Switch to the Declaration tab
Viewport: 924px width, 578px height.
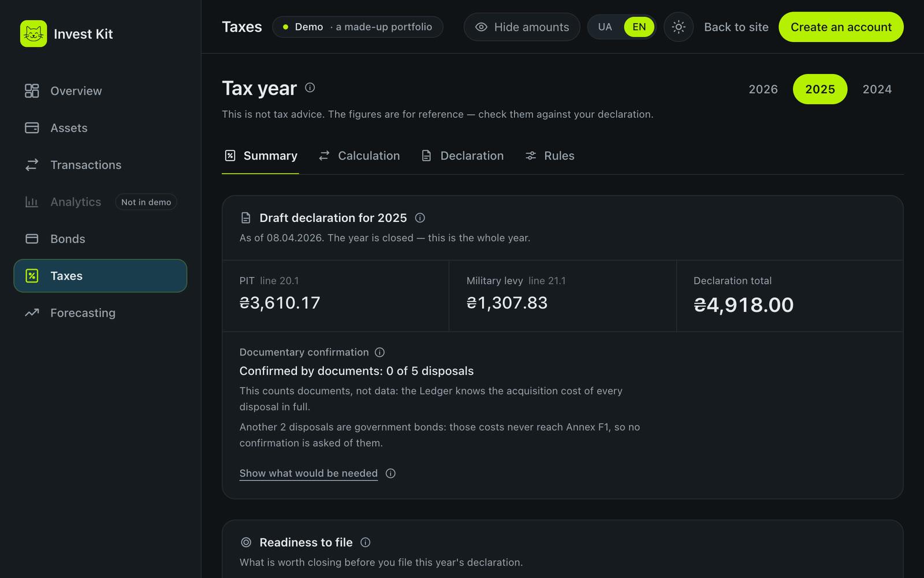(x=462, y=155)
